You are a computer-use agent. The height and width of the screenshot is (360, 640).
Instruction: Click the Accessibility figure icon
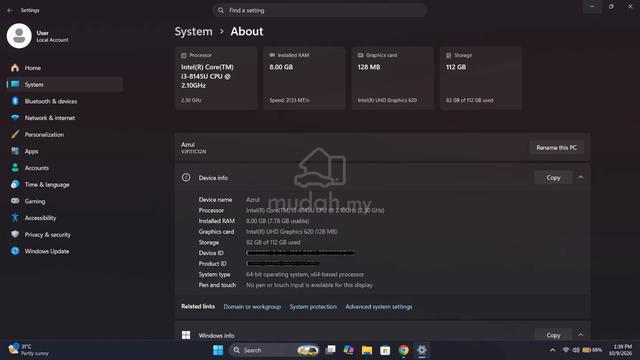[15, 218]
